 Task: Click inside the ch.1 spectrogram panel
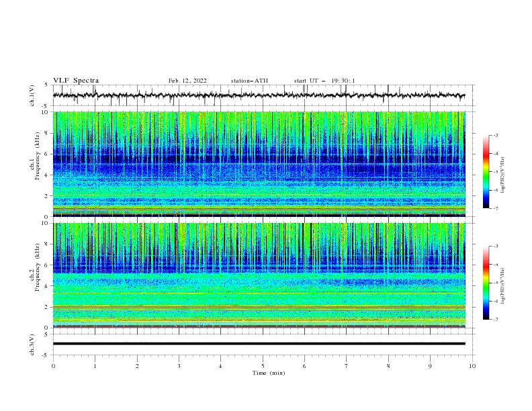pyautogui.click(x=259, y=164)
